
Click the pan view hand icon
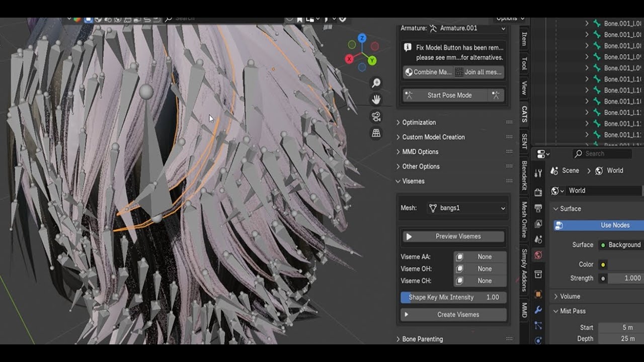[376, 100]
